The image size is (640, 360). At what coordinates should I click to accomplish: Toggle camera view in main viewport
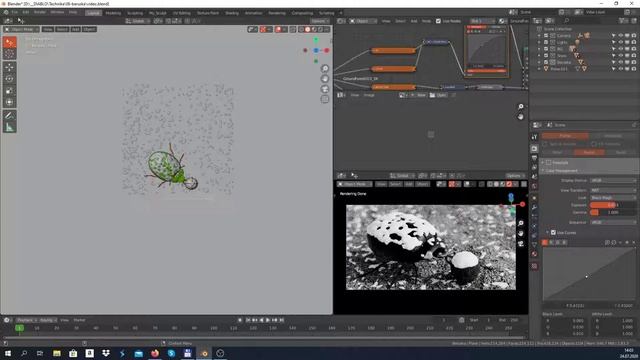click(325, 89)
